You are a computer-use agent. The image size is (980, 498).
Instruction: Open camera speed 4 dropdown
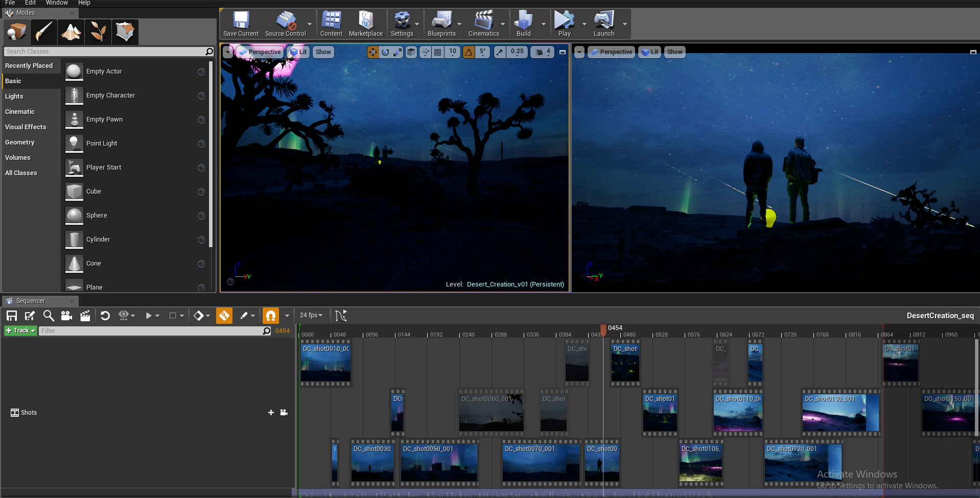pos(542,52)
